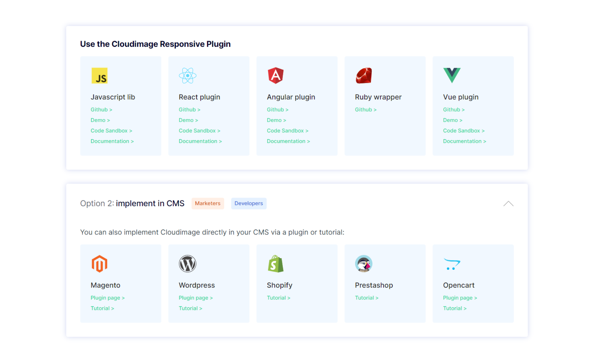Click 'Use the Cloudimage Responsive Plugin' heading
This screenshot has height=364, width=590.
click(x=156, y=44)
